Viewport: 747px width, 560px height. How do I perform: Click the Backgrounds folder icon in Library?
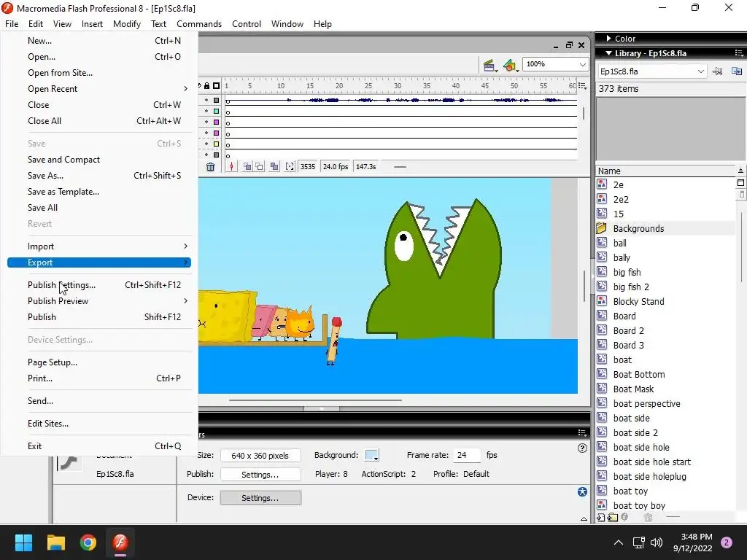tap(602, 228)
